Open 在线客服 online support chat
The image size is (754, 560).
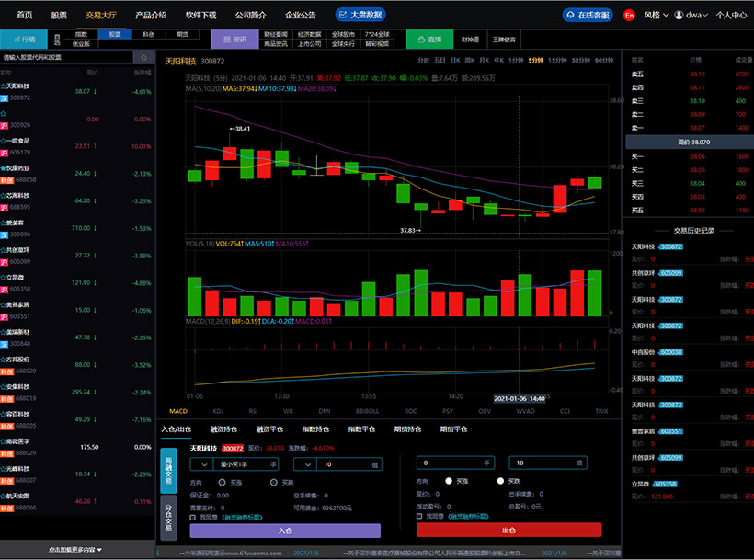tap(587, 15)
